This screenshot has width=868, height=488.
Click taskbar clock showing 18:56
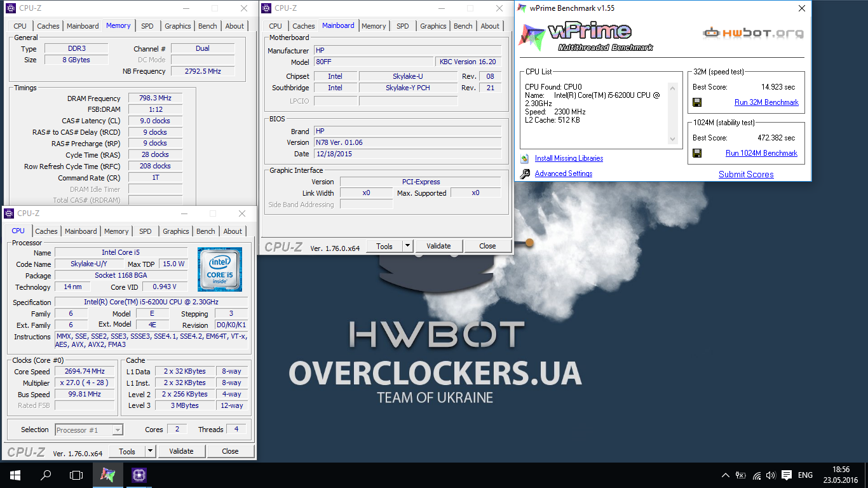840,475
